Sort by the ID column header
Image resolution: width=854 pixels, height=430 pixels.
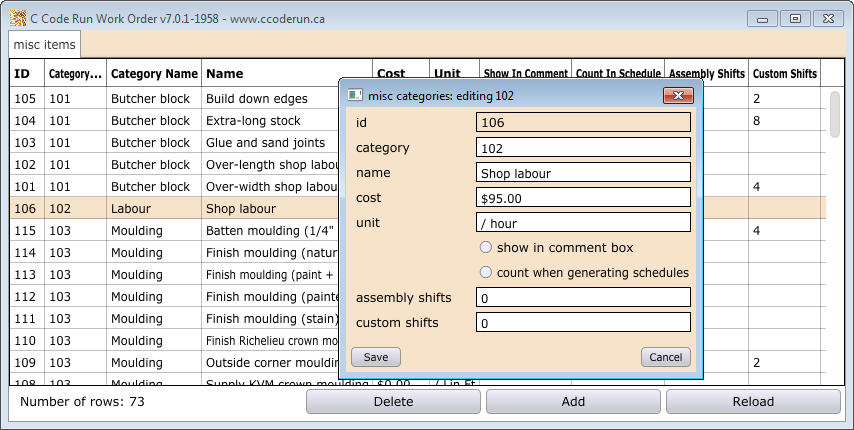click(23, 73)
